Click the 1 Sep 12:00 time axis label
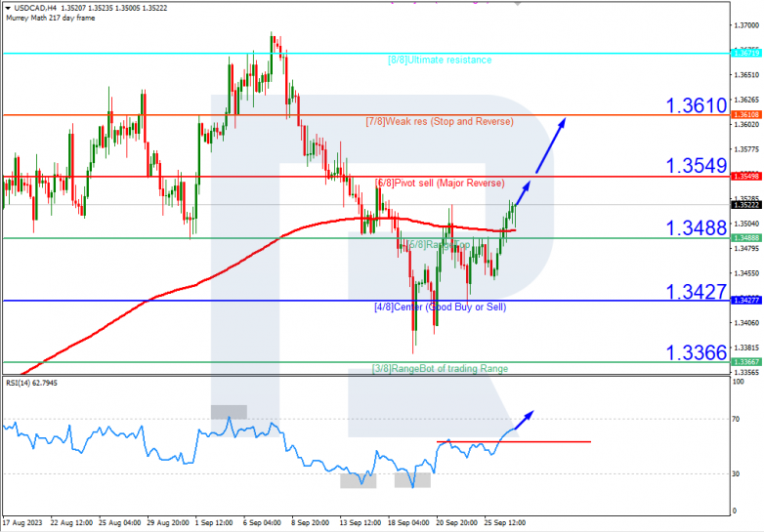Image resolution: width=764 pixels, height=532 pixels. tap(215, 523)
